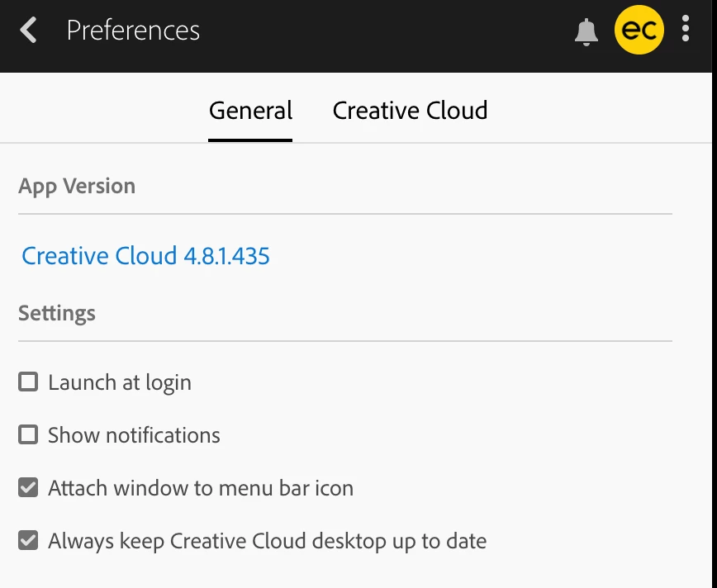This screenshot has height=588, width=717.
Task: Click the 'Settings' section heading
Action: 57,313
